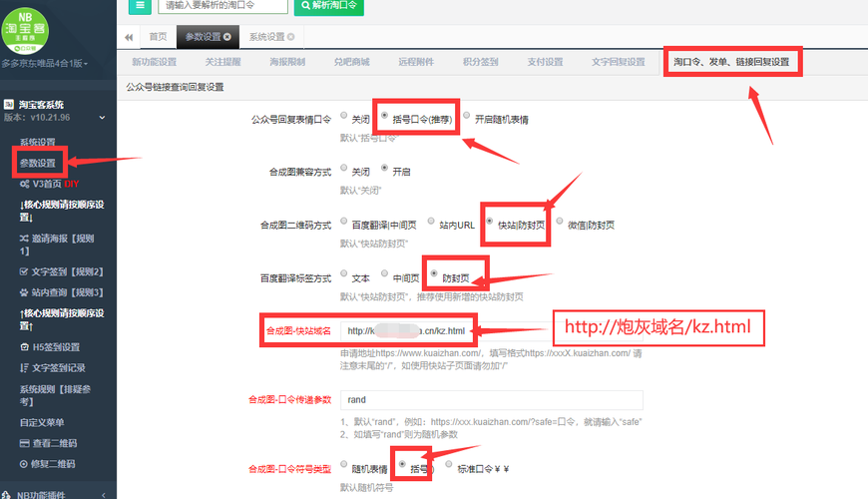Select 文本 for 百度翻译标签方式
Image resolution: width=868 pixels, height=499 pixels.
click(344, 273)
